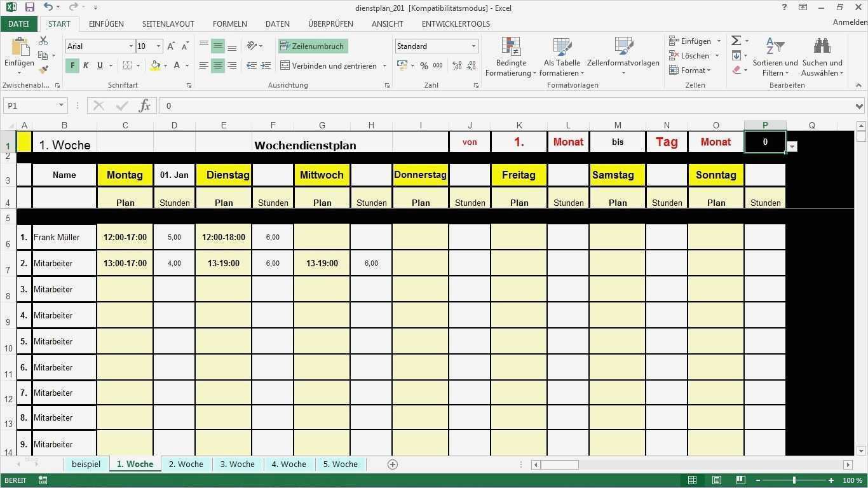Select the Kursiv italic icon
Screen dimensions: 868x488
(x=86, y=65)
